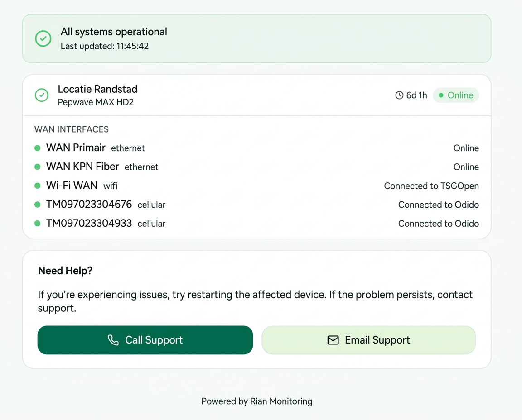This screenshot has width=522, height=420.
Task: Click the Online status of WAN KPN Fiber
Action: [x=466, y=167]
